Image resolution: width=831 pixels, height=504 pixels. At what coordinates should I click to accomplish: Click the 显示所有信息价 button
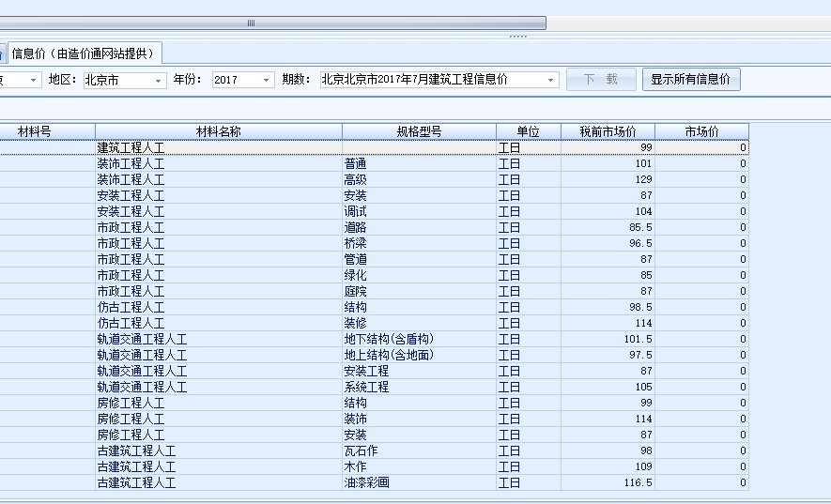pyautogui.click(x=690, y=80)
